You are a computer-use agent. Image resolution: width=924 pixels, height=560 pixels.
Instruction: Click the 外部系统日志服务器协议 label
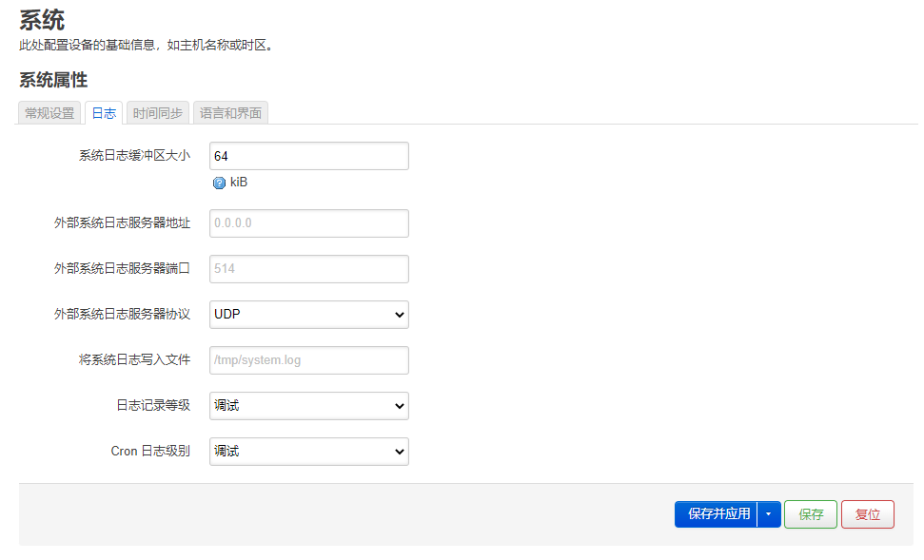point(122,314)
